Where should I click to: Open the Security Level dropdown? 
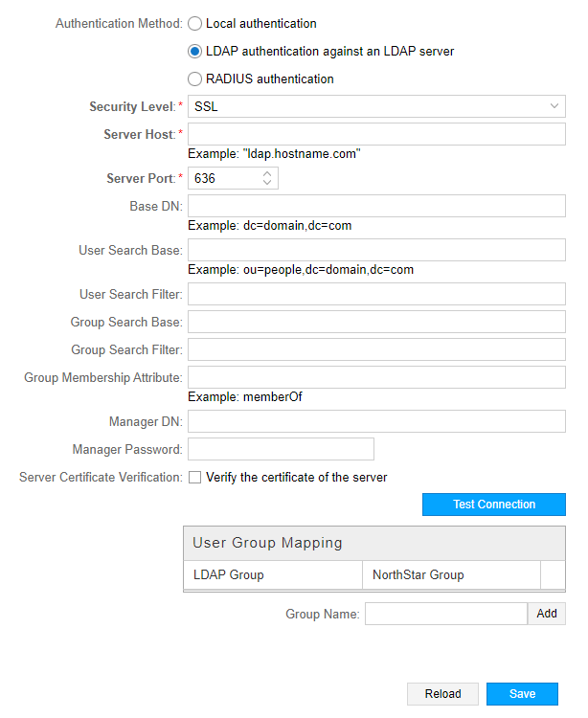(376, 106)
